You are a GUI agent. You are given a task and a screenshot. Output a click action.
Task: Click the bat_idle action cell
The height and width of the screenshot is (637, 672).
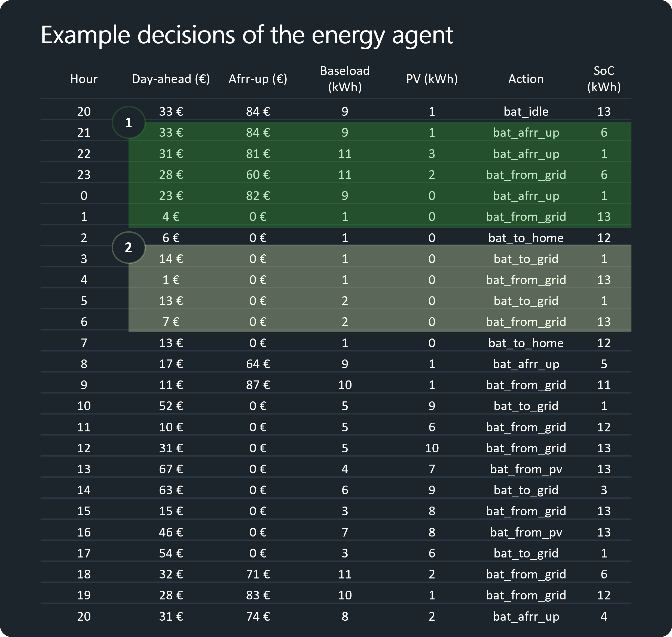coord(526,111)
